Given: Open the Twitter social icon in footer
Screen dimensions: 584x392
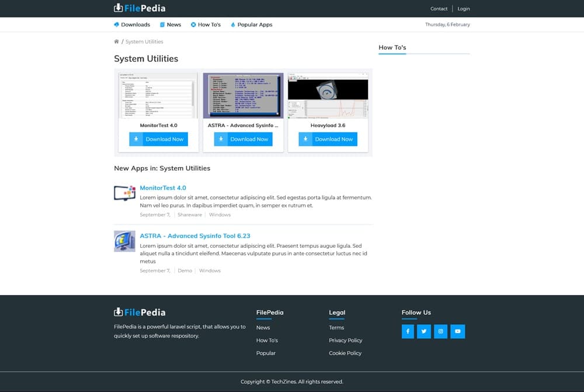Looking at the screenshot, I should pyautogui.click(x=424, y=331).
